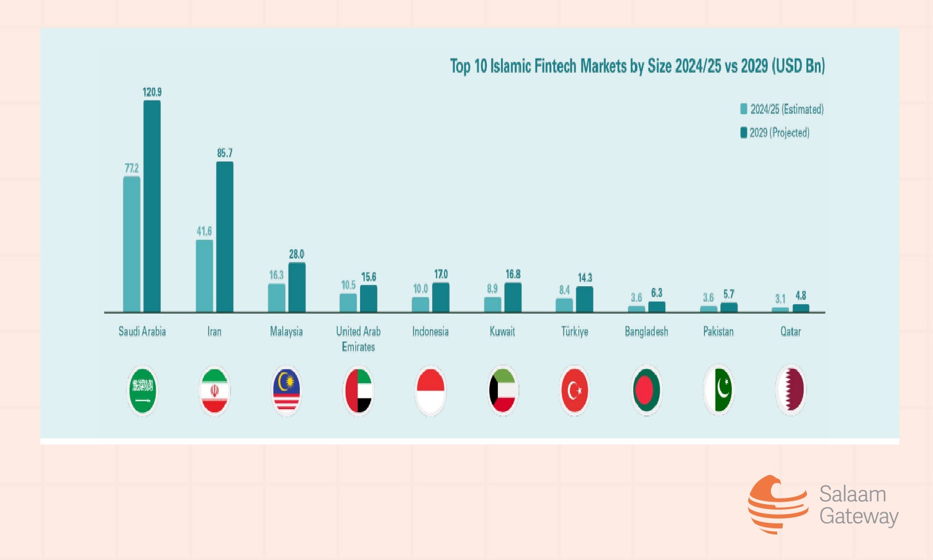Click the Türkiye flag icon

[x=574, y=391]
